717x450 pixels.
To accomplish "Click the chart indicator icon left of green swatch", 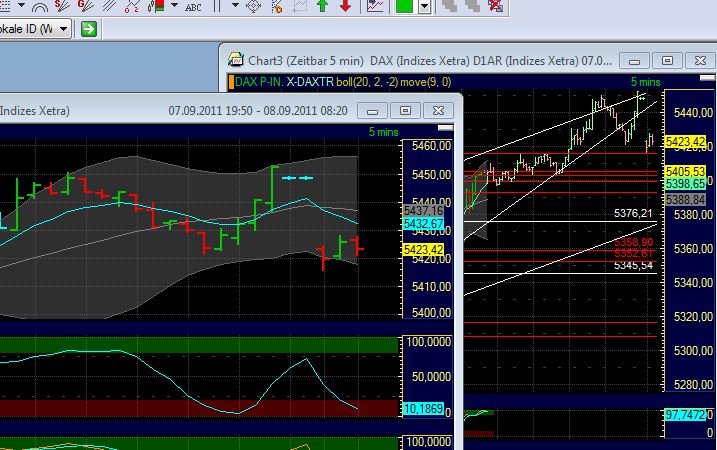I will (375, 6).
